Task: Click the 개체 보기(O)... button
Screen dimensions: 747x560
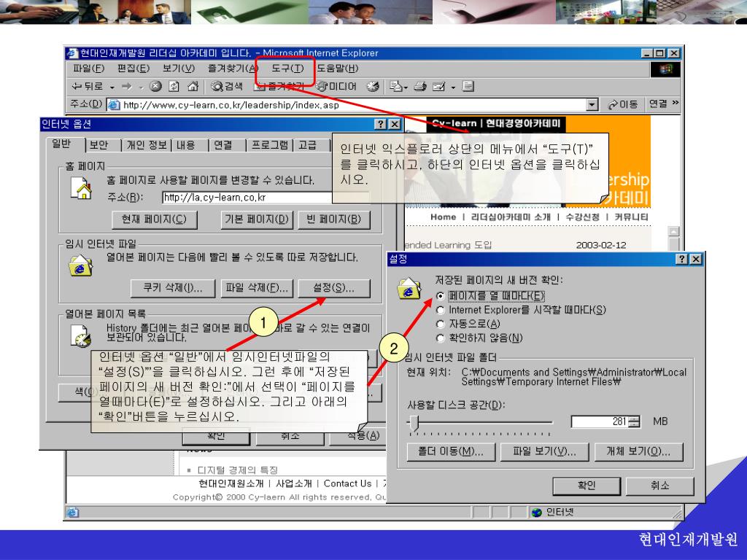Action: pos(638,452)
